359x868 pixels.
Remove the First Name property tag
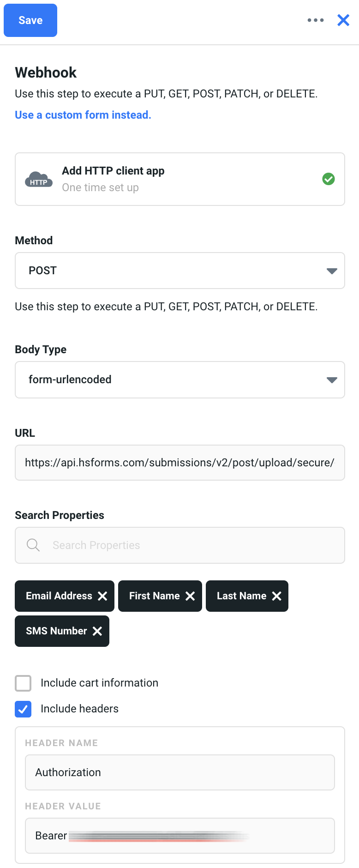190,596
